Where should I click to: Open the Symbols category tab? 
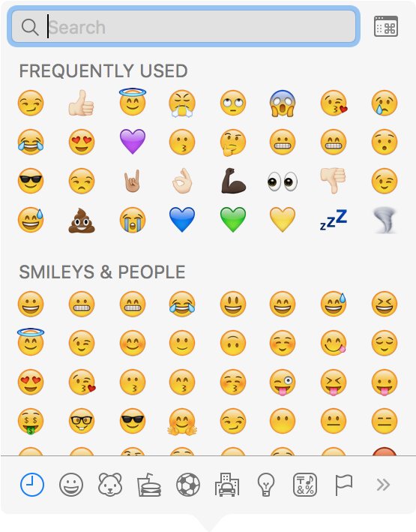coord(305,485)
